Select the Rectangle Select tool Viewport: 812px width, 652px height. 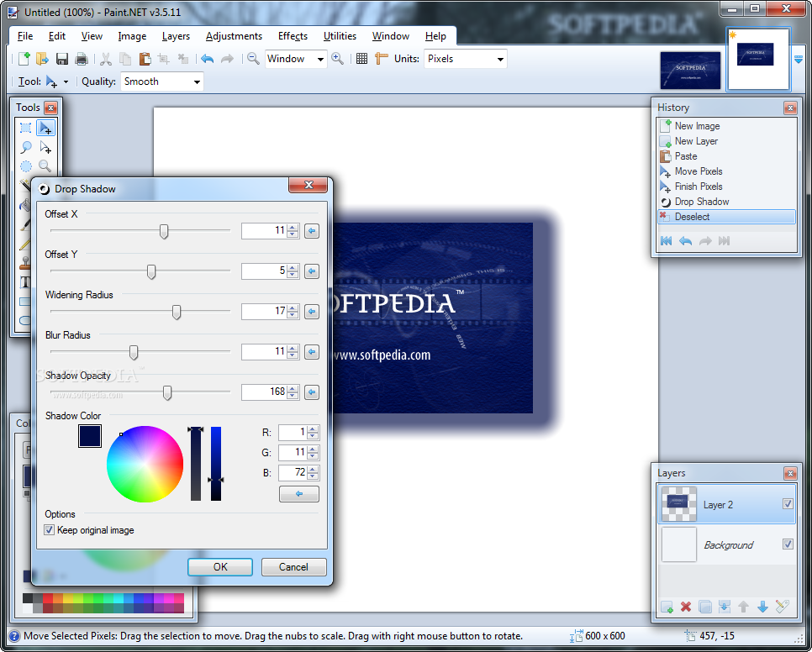(26, 128)
